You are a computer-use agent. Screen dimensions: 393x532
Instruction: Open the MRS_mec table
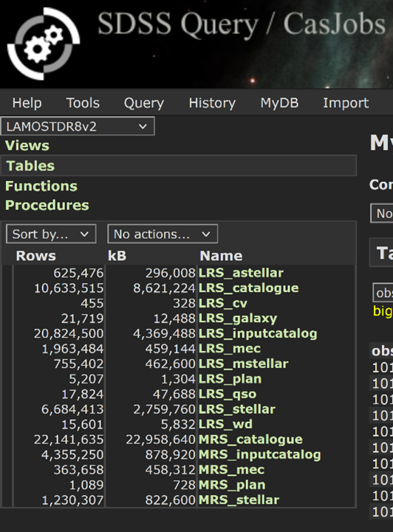[232, 470]
